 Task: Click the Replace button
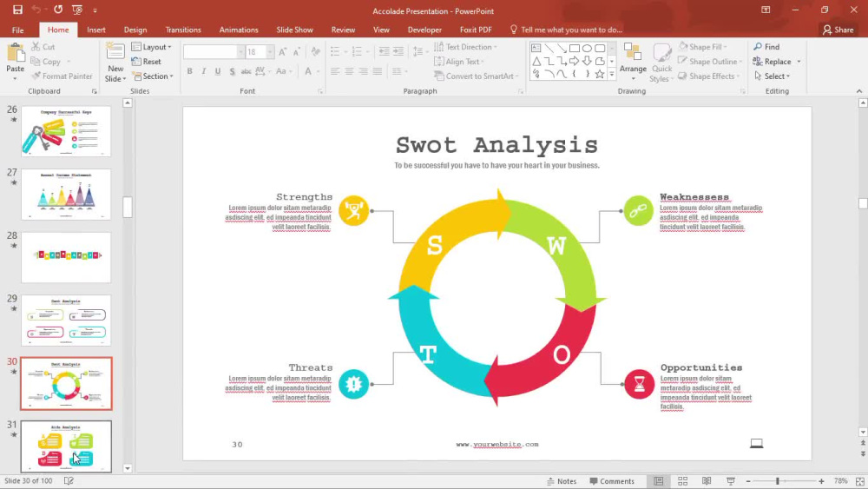(x=773, y=62)
